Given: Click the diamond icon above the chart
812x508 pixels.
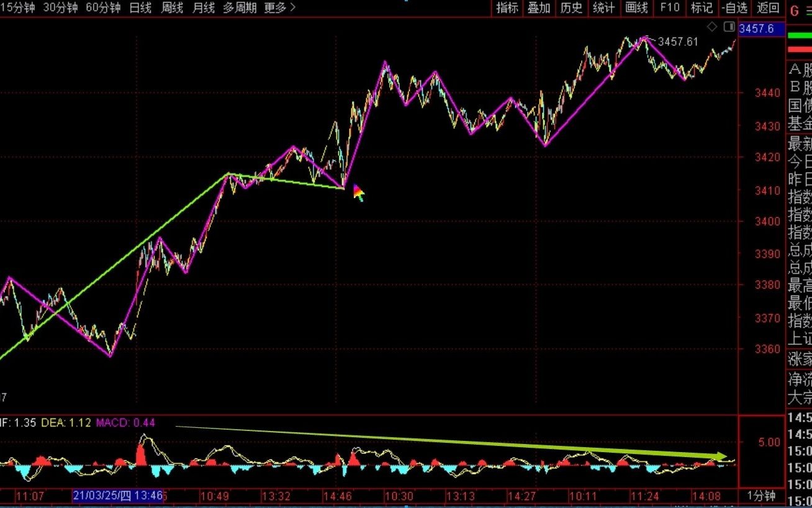Looking at the screenshot, I should (712, 27).
